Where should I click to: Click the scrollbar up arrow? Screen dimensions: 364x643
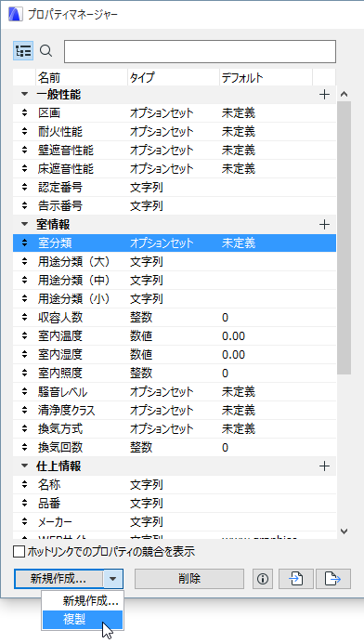pos(344,95)
